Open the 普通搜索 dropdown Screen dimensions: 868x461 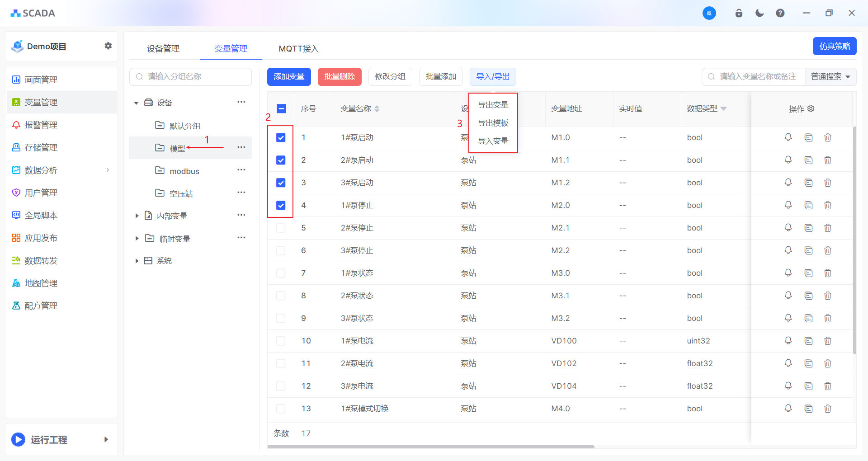coord(830,77)
